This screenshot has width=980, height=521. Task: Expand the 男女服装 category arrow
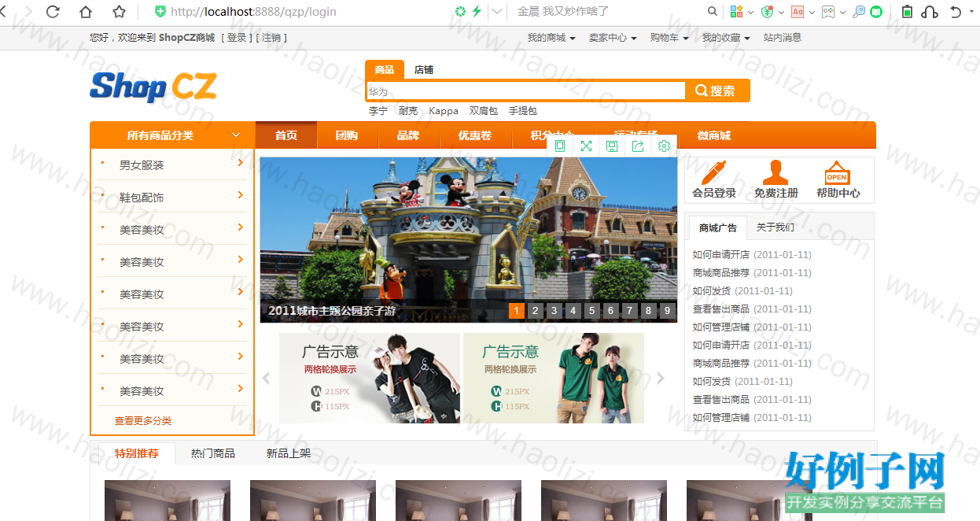240,163
